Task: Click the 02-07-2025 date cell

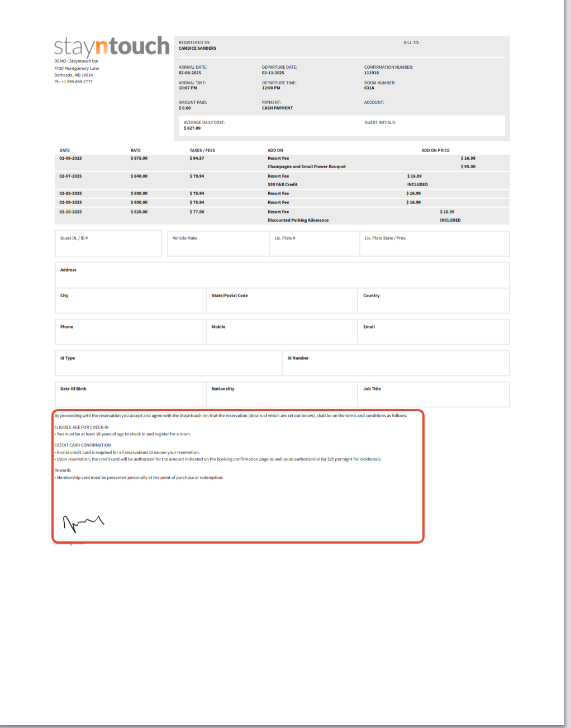Action: point(70,176)
